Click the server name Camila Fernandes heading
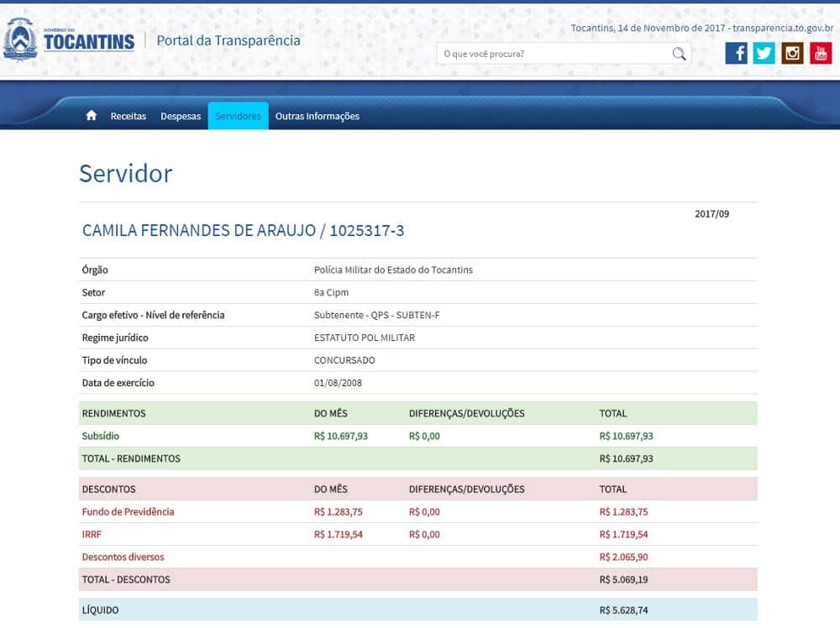 pyautogui.click(x=243, y=231)
